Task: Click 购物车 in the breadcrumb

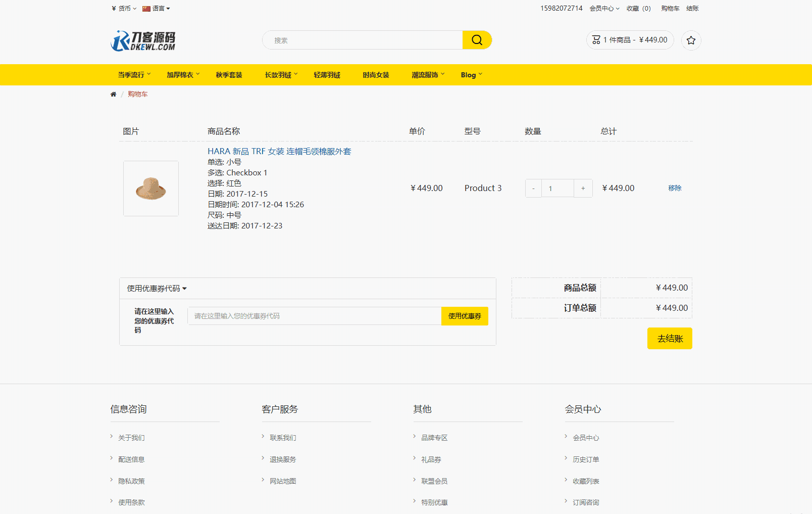Action: 138,95
